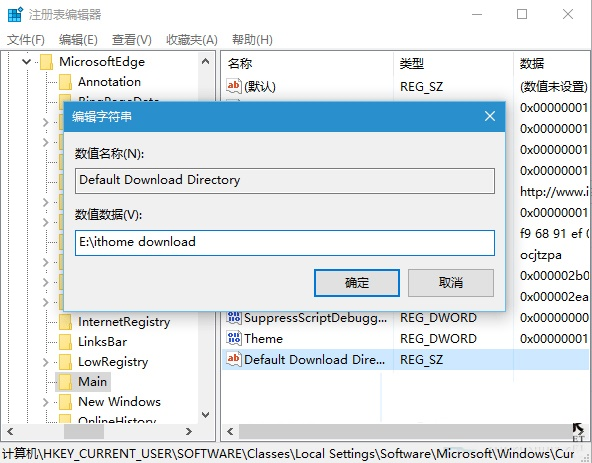Click the Annotation folder icon
The image size is (592, 463).
pyautogui.click(x=66, y=82)
